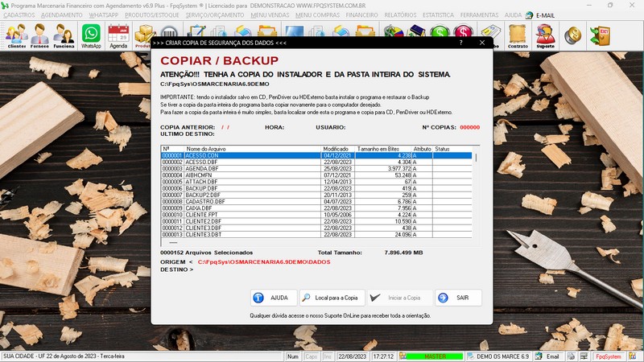Viewport: 644px width, 362px height.
Task: Select the ACESSO.DBF file row
Action: (316, 162)
